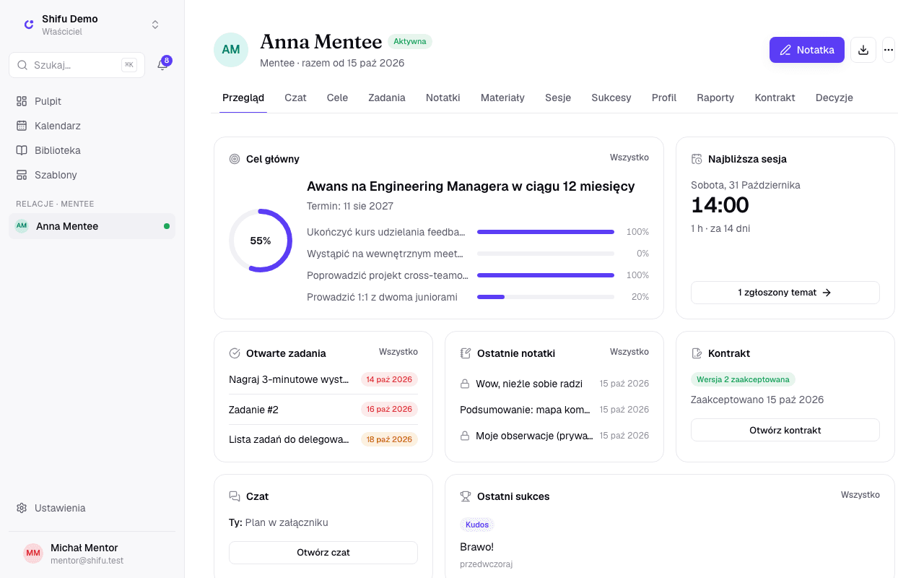The width and height of the screenshot is (924, 578).
Task: Click the Kudos tag
Action: (x=477, y=525)
